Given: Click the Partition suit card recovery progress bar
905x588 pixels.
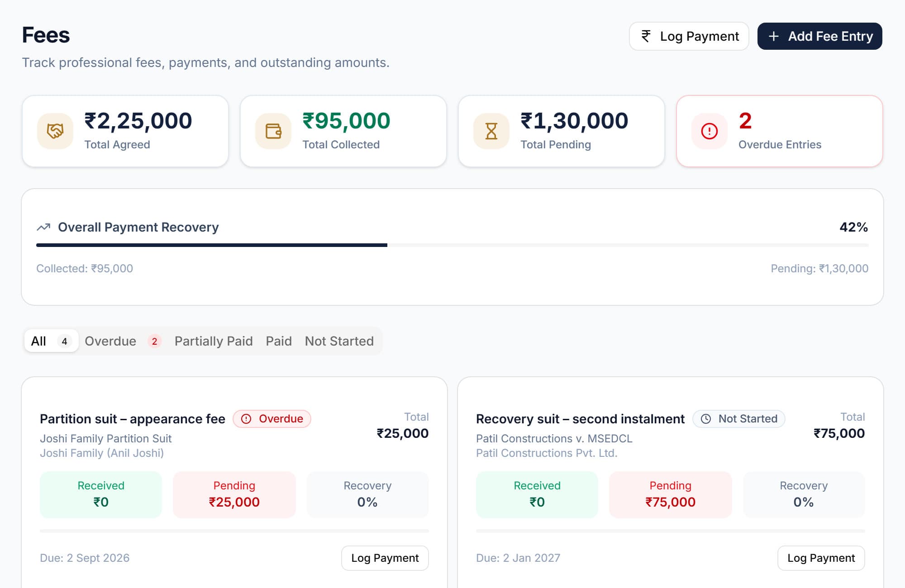Looking at the screenshot, I should tap(234, 531).
